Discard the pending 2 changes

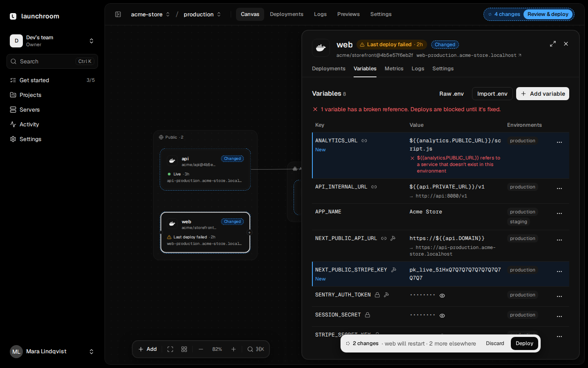[x=495, y=343]
